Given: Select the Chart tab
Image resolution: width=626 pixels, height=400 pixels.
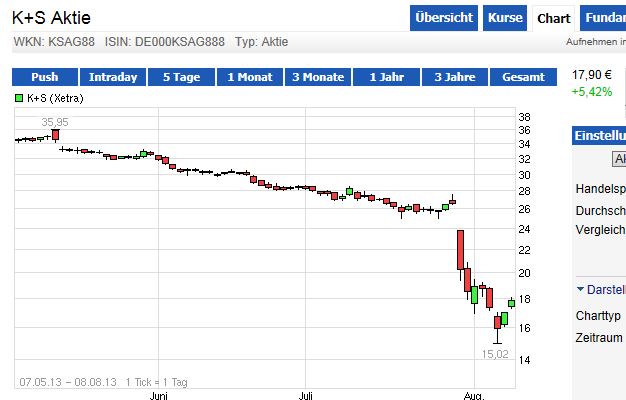Looking at the screenshot, I should [554, 18].
